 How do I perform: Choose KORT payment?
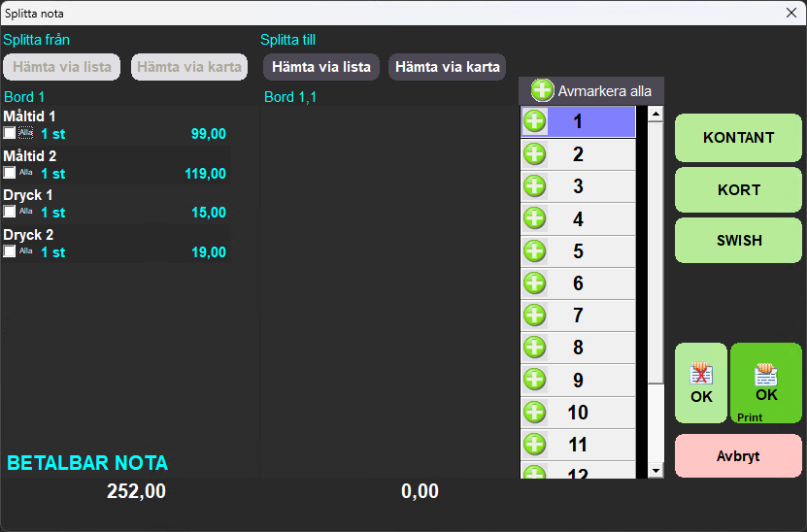[x=738, y=189]
